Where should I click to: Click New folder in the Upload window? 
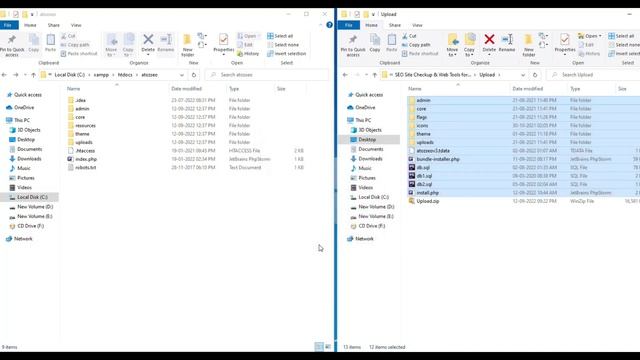pos(529,45)
